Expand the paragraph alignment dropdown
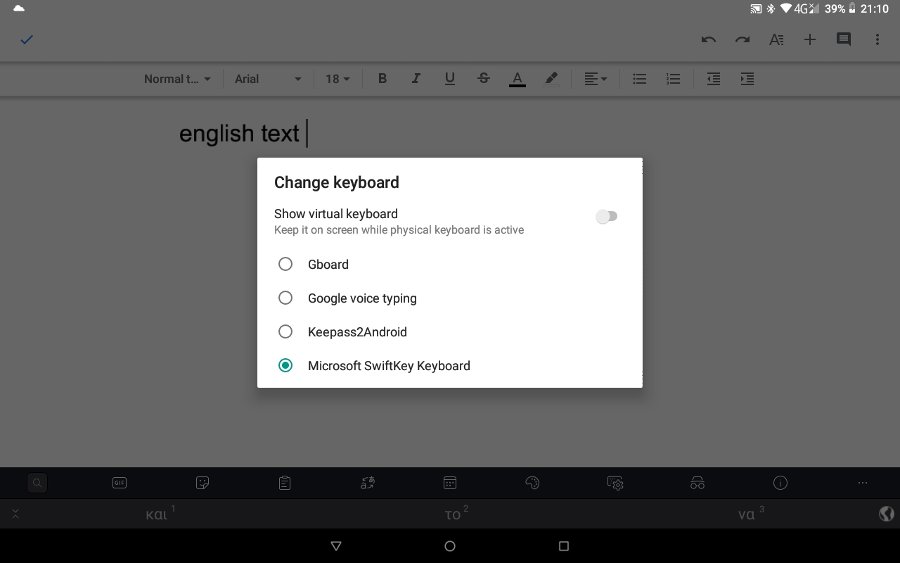The width and height of the screenshot is (900, 563). click(595, 79)
